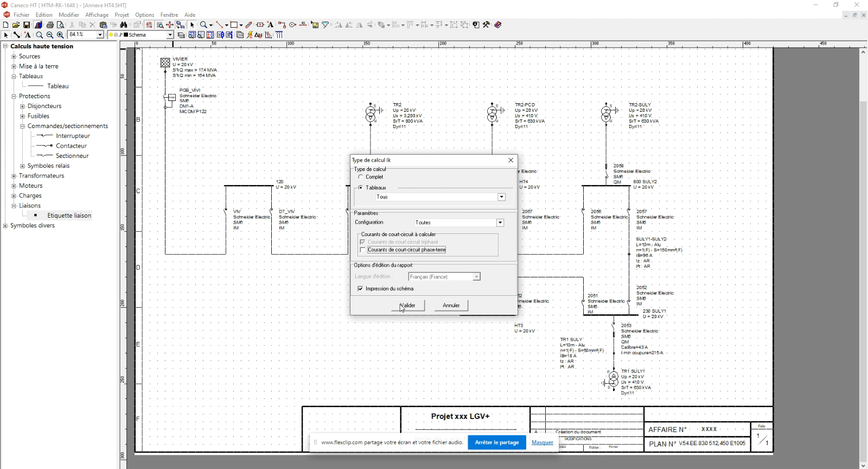The image size is (868, 469).
Task: Click the Save diskette icon
Action: [26, 25]
